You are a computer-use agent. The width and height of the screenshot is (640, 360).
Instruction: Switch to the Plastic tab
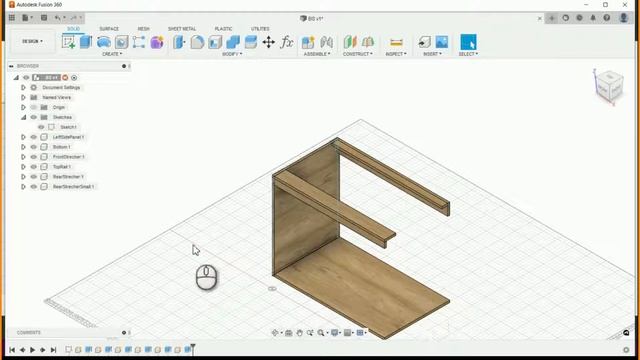coord(223,29)
